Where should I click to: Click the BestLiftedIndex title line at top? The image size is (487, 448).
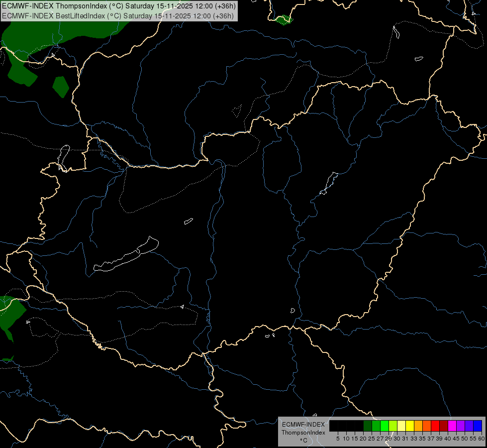click(x=118, y=15)
